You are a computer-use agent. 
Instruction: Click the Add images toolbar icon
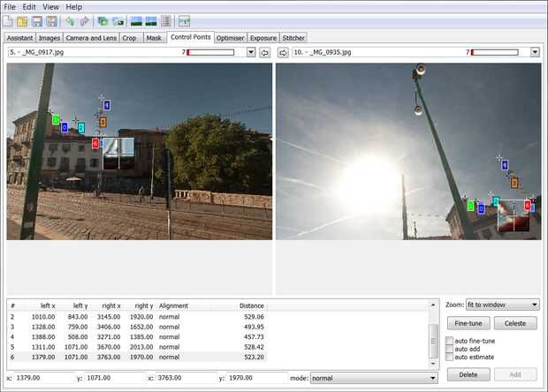[103, 22]
